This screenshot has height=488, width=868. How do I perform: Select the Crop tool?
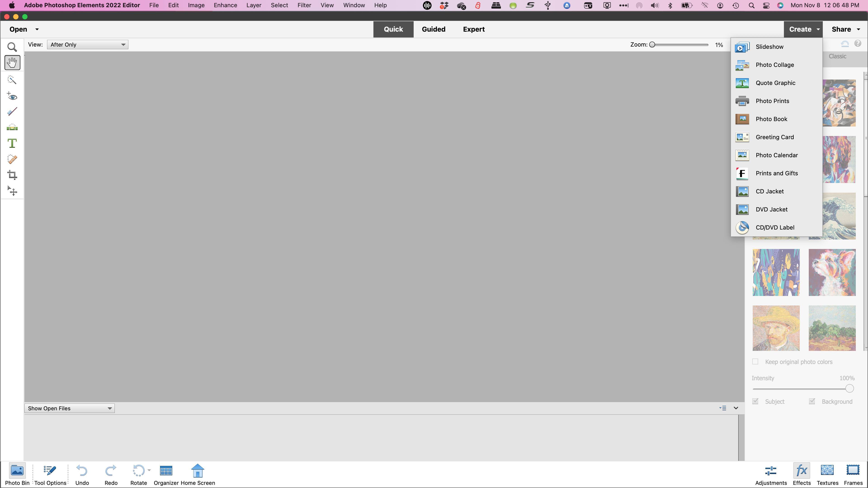(12, 175)
